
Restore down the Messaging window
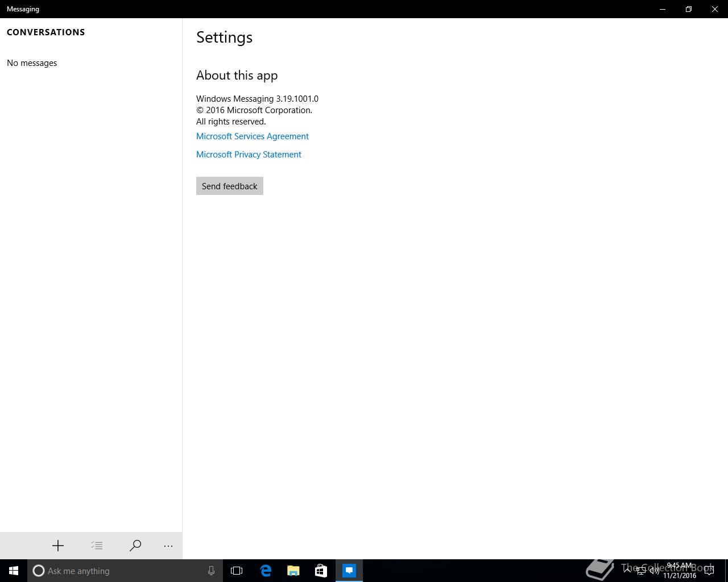click(689, 9)
